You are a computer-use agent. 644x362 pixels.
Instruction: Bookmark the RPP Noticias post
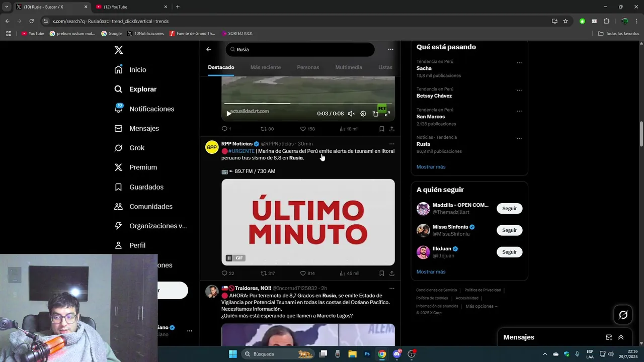(x=381, y=274)
